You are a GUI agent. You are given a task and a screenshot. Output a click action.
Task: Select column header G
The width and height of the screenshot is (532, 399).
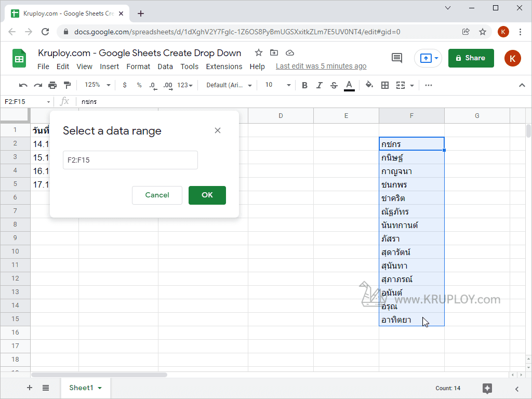tap(477, 116)
